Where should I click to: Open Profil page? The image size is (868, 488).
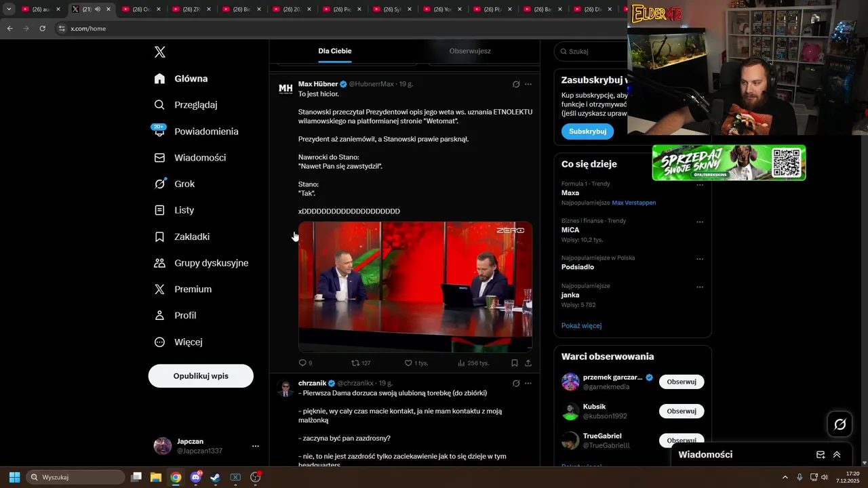(x=175, y=315)
